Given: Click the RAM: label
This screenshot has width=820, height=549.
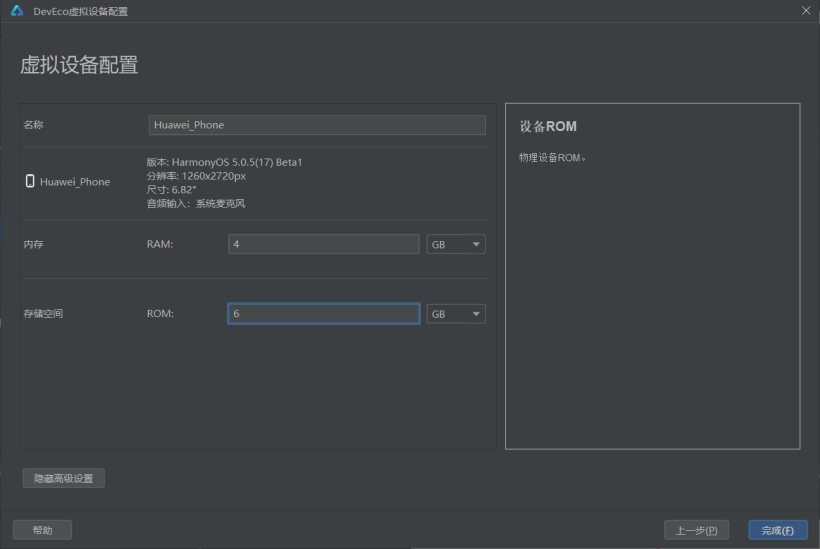Looking at the screenshot, I should 160,244.
